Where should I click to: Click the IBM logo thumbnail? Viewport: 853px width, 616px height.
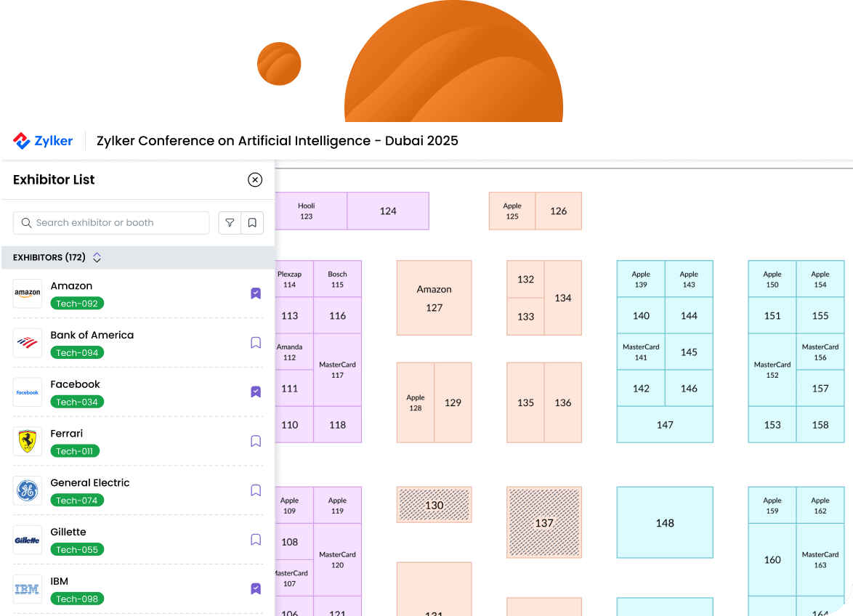click(x=27, y=588)
